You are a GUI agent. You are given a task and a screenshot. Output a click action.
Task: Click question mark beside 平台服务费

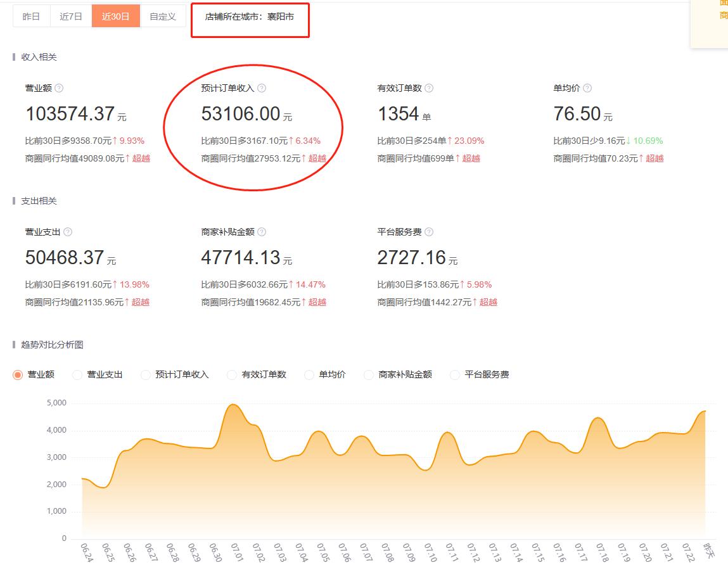coord(429,232)
